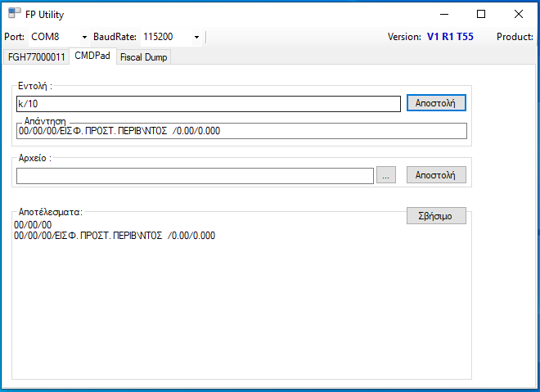Open the Fiscal Dump tab
540x392 pixels.
coord(143,57)
